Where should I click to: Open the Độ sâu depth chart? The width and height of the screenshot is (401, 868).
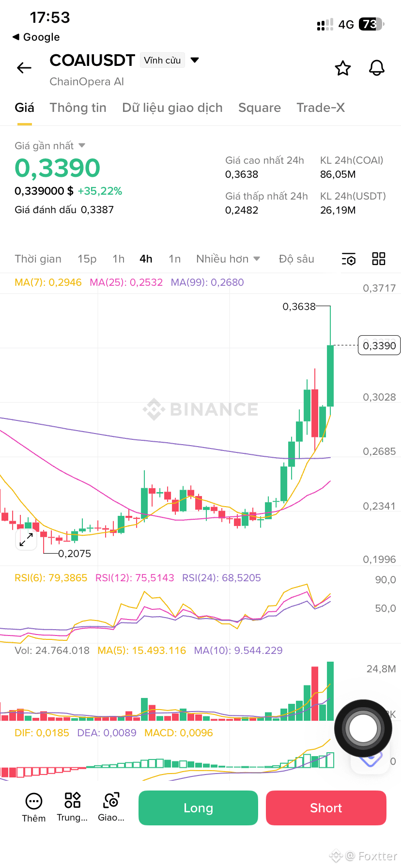(296, 259)
